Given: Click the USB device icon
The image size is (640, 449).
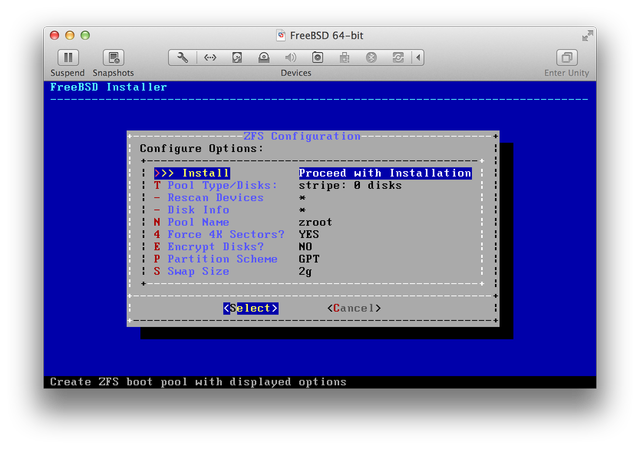Looking at the screenshot, I should click(344, 58).
